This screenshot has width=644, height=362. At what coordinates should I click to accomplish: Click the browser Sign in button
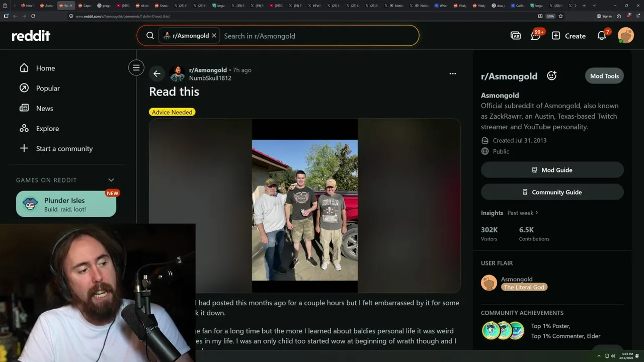[604, 16]
